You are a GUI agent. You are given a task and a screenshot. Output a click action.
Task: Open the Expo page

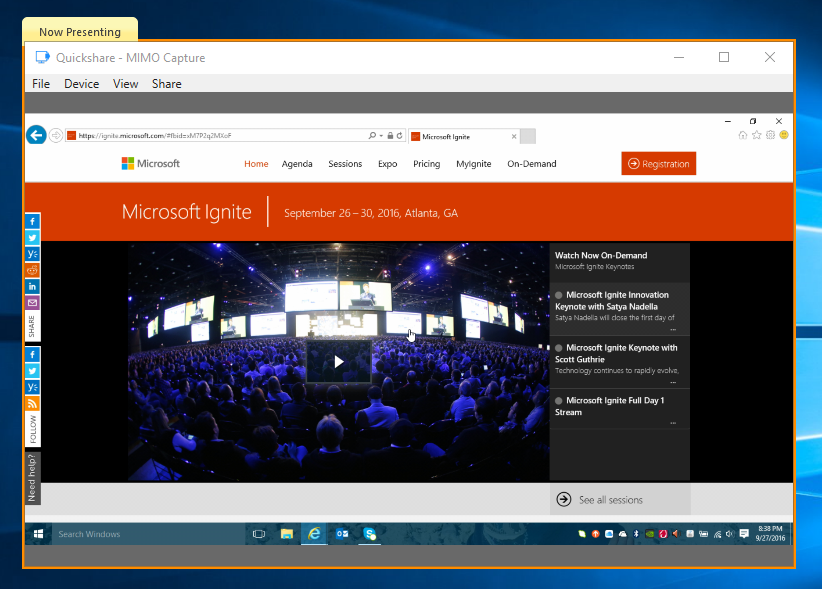pyautogui.click(x=387, y=164)
